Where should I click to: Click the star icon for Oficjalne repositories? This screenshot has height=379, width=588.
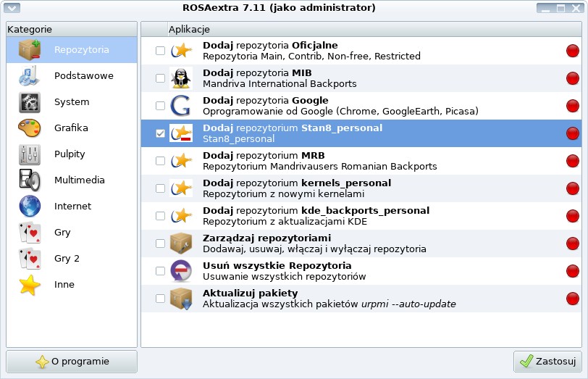coord(181,51)
